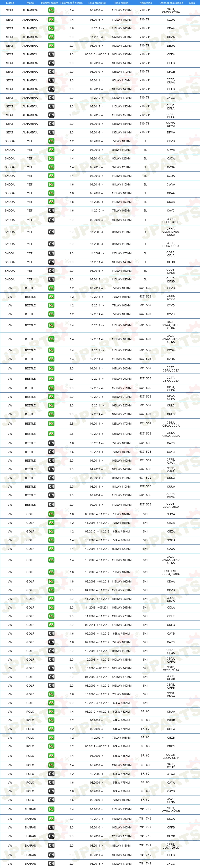This screenshot has height=868, width=200.
Task: Click the Oznaczenie silnika column header
Action: (171, 3)
